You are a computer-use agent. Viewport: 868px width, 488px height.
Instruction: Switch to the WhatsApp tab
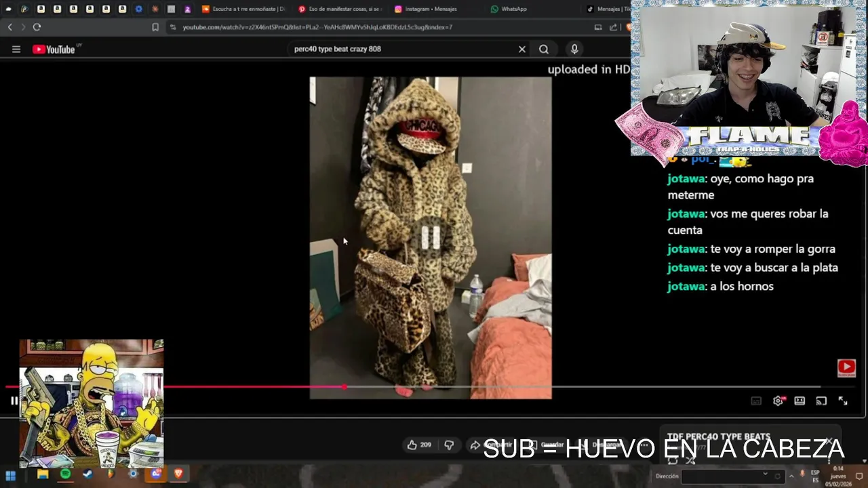point(532,9)
